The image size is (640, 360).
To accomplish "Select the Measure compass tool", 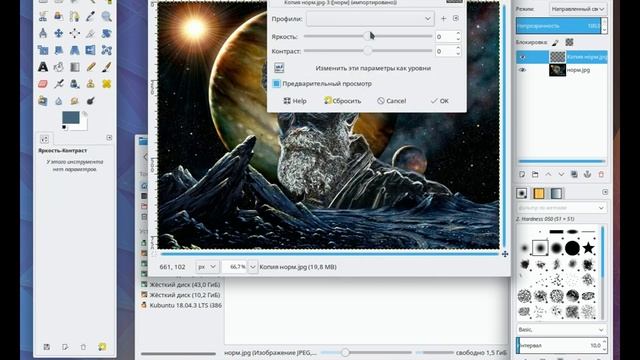I will [43, 33].
